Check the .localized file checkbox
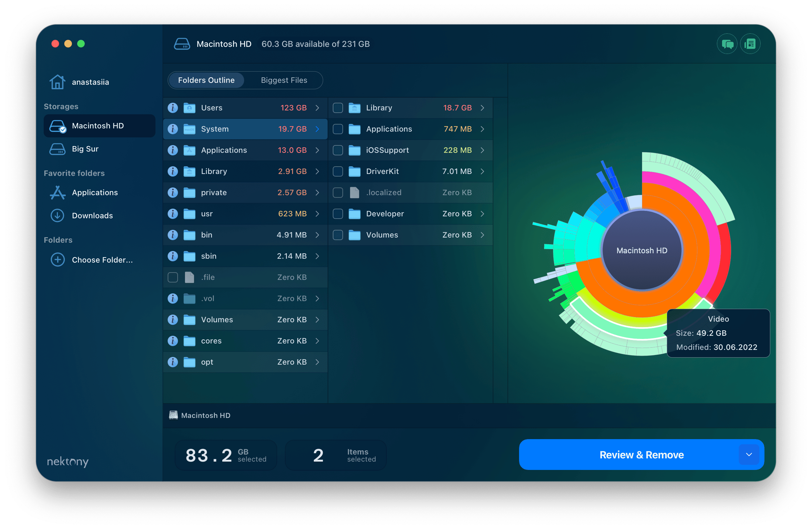 [x=338, y=193]
